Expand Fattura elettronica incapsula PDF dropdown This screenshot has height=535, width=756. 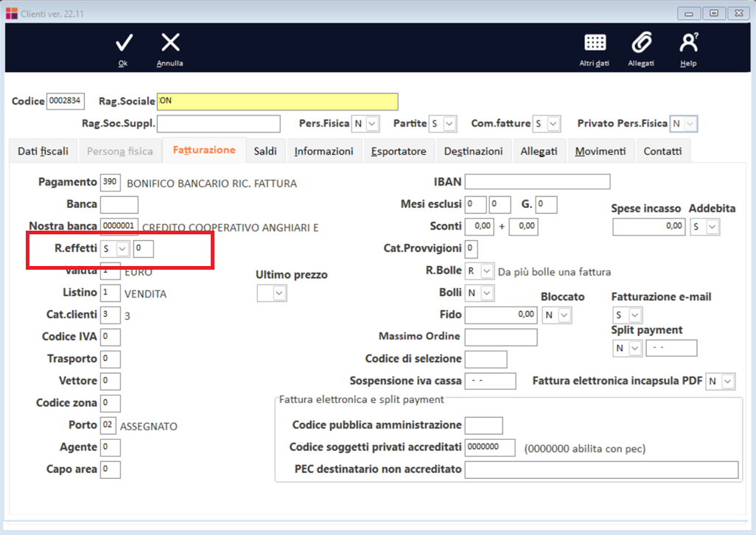pyautogui.click(x=728, y=381)
